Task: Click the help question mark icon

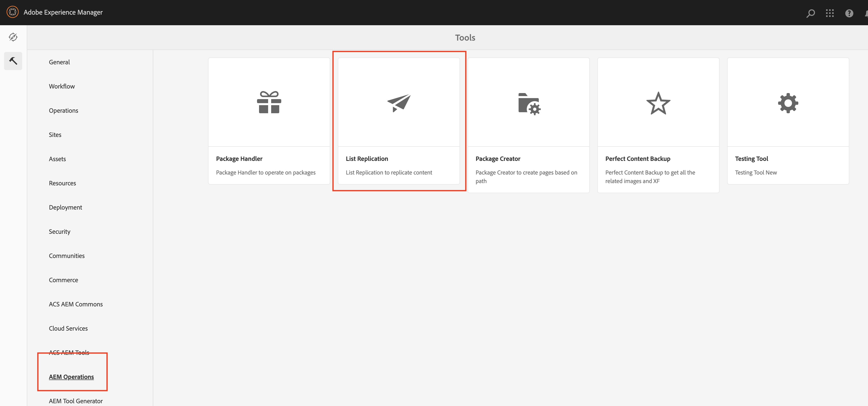Action: click(x=849, y=13)
